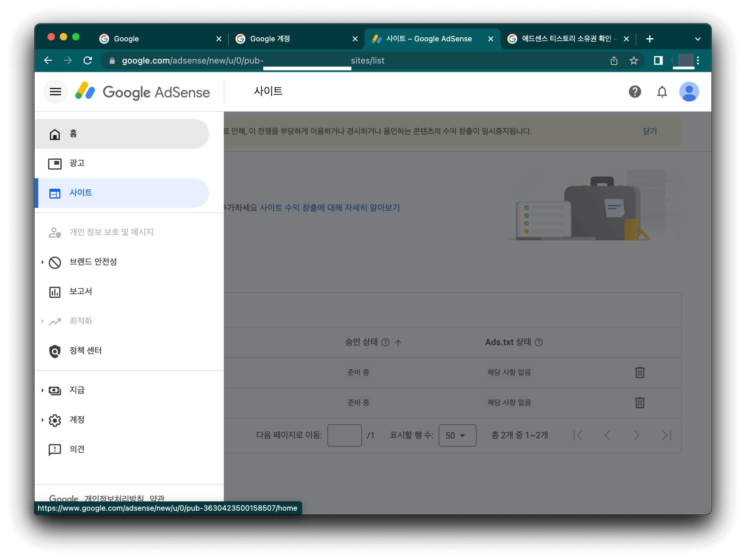
Task: Expand the 브랜드 안전성 menu arrow
Action: click(43, 262)
